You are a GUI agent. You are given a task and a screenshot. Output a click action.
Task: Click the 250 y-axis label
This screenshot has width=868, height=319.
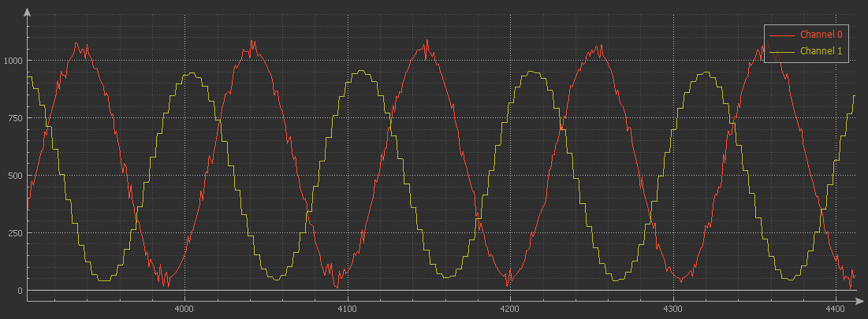tap(15, 233)
